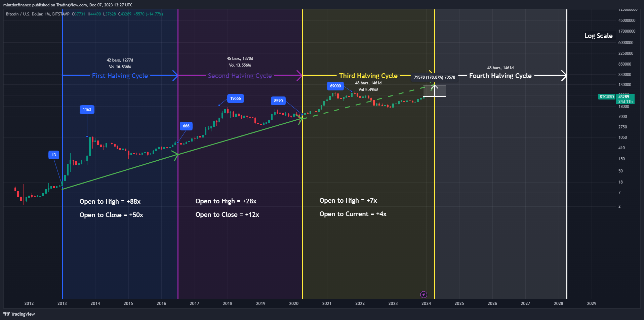Click the 19666 price callout label
This screenshot has width=644, height=320.
click(x=236, y=98)
